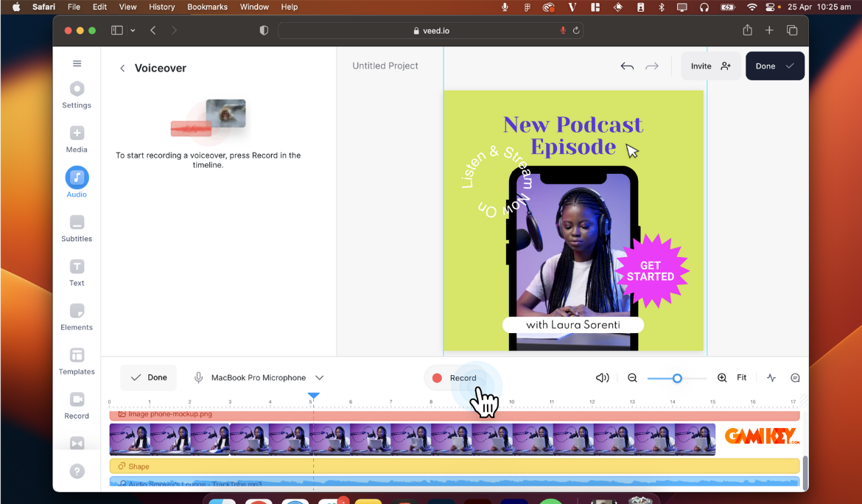Toggle the waveform view icon in the timeline
This screenshot has height=504, width=862.
[x=771, y=377]
